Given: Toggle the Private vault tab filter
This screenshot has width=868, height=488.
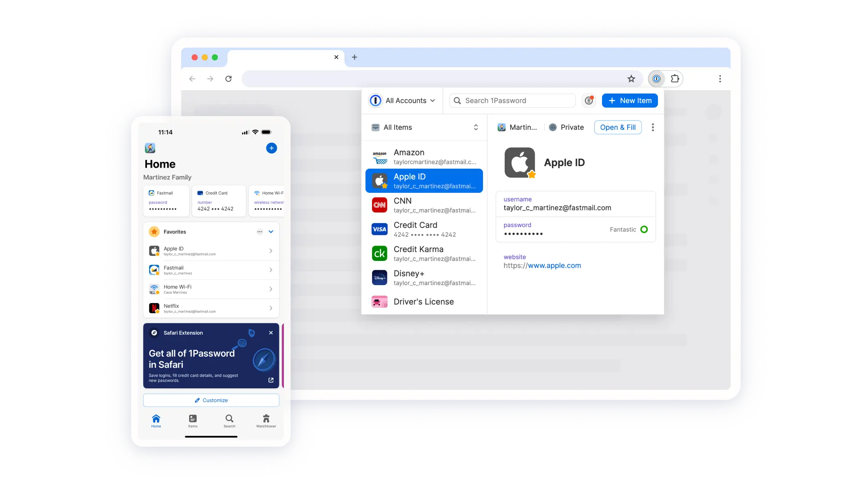Looking at the screenshot, I should click(x=566, y=127).
